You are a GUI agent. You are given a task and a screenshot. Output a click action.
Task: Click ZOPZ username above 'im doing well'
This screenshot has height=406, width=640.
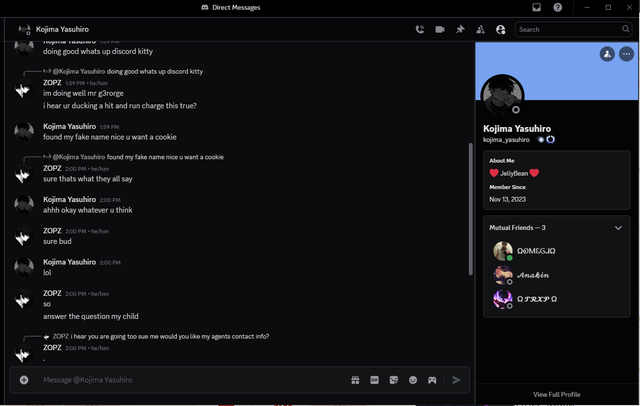tap(52, 83)
